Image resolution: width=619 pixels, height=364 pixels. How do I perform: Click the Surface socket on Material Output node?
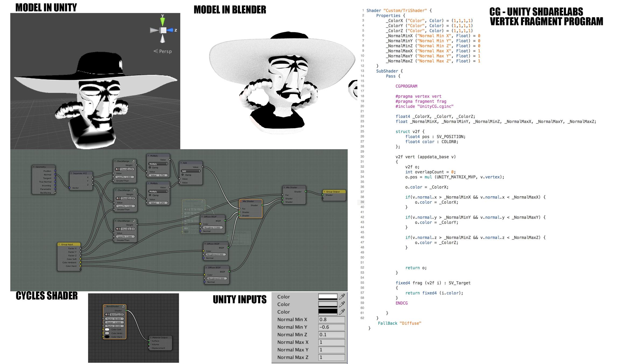[149, 341]
